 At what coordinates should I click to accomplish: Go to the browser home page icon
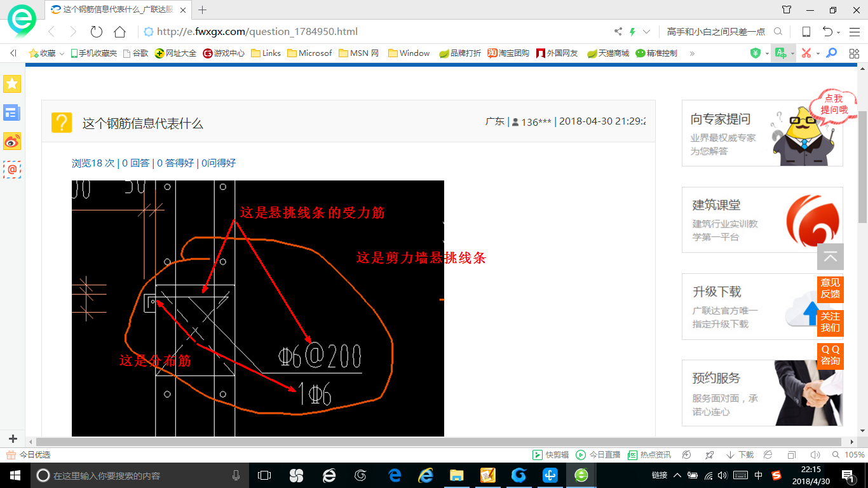pyautogui.click(x=120, y=32)
